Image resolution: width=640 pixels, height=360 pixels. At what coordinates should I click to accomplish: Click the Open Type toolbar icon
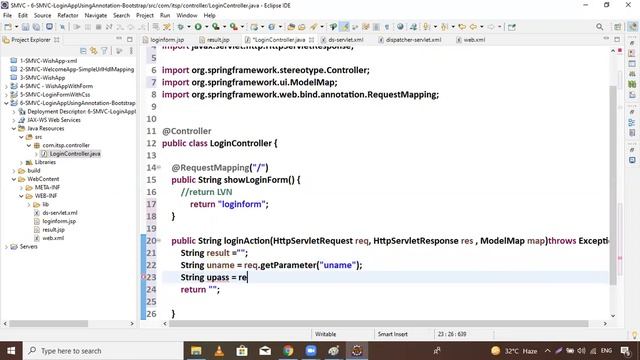click(291, 27)
